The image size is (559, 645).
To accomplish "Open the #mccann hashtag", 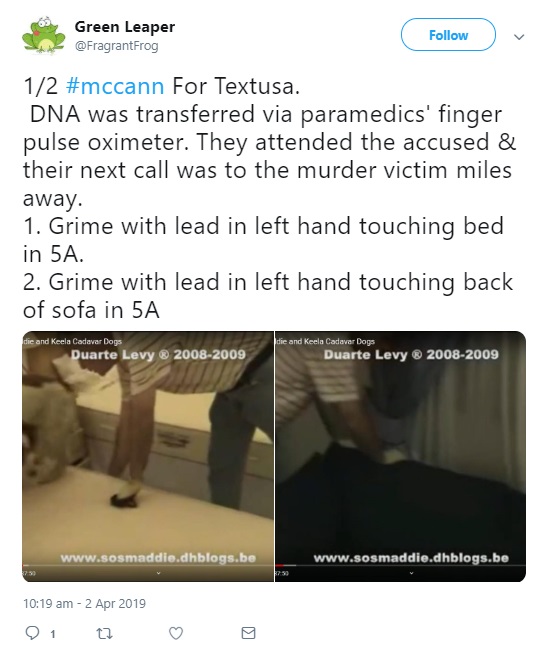I will point(115,86).
